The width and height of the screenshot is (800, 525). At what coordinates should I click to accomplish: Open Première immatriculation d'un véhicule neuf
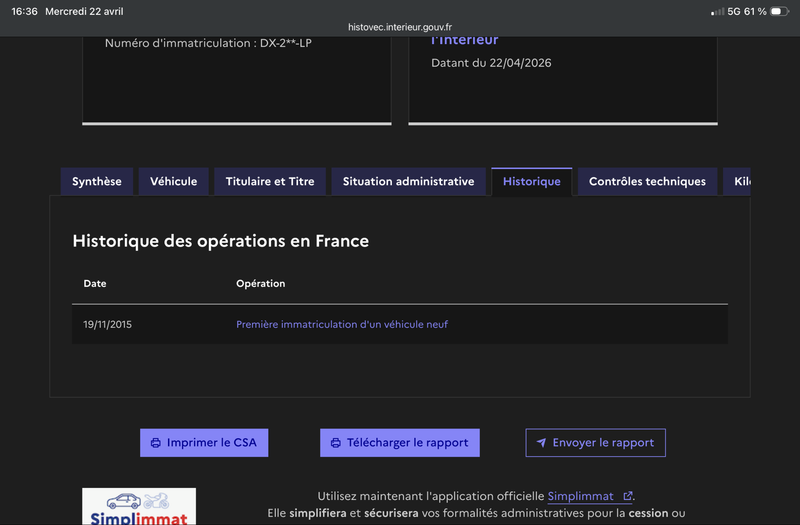pos(342,324)
